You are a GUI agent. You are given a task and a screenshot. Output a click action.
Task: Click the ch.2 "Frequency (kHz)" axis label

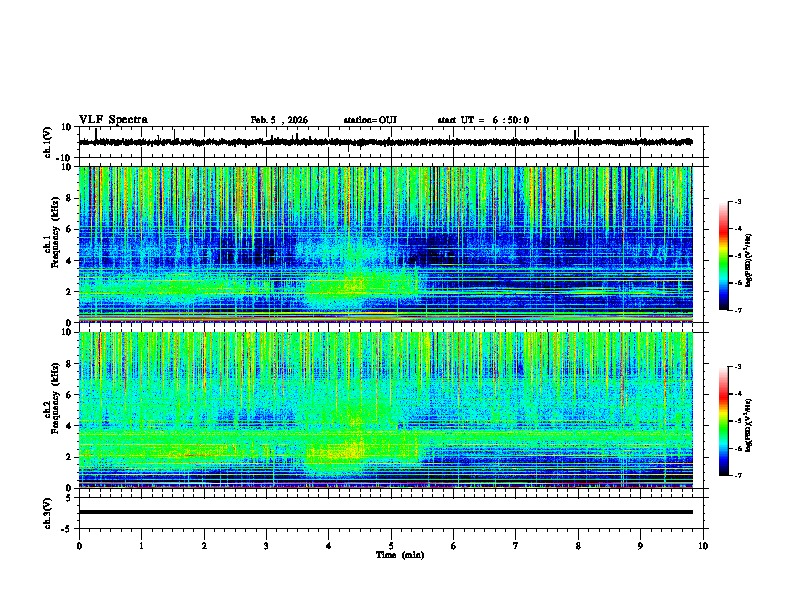[55, 398]
